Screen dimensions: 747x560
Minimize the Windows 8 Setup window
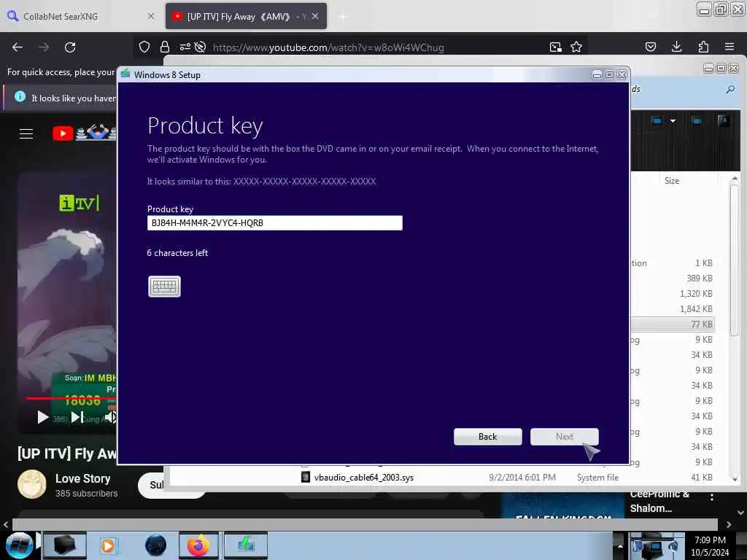pyautogui.click(x=597, y=75)
